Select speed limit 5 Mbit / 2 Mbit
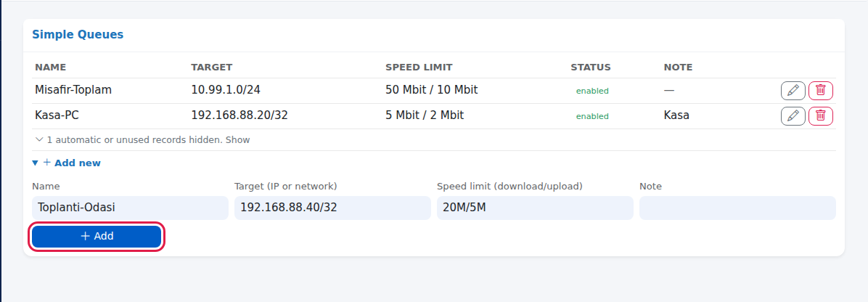 coord(425,115)
